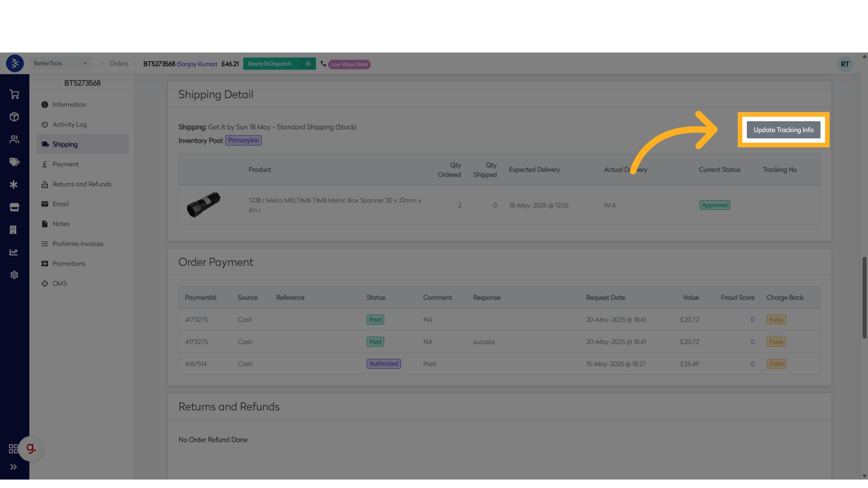Click the box package sidebar icon
The image size is (868, 488).
pos(14,117)
